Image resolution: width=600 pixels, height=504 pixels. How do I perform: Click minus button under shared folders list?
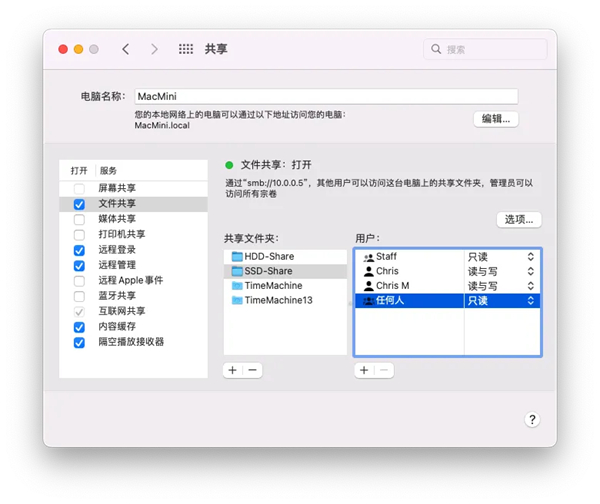(252, 370)
